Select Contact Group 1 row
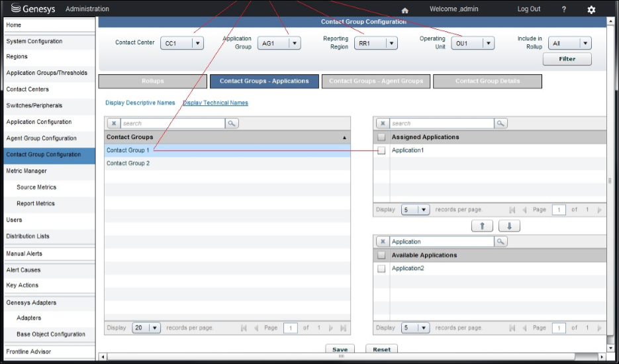The height and width of the screenshot is (364, 619). pos(227,150)
